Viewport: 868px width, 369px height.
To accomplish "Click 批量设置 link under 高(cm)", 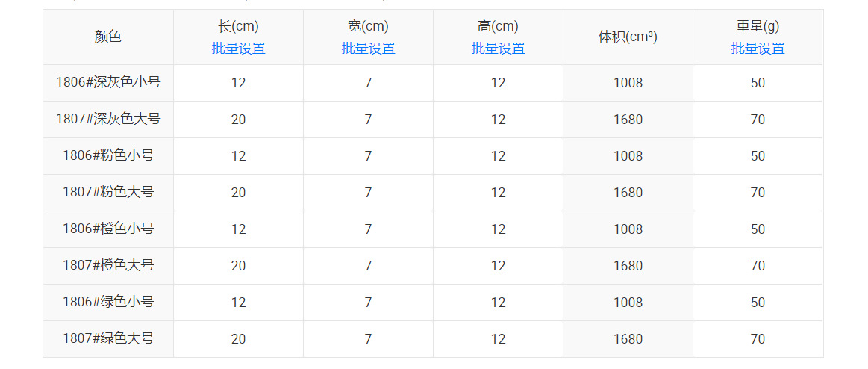I will point(498,49).
